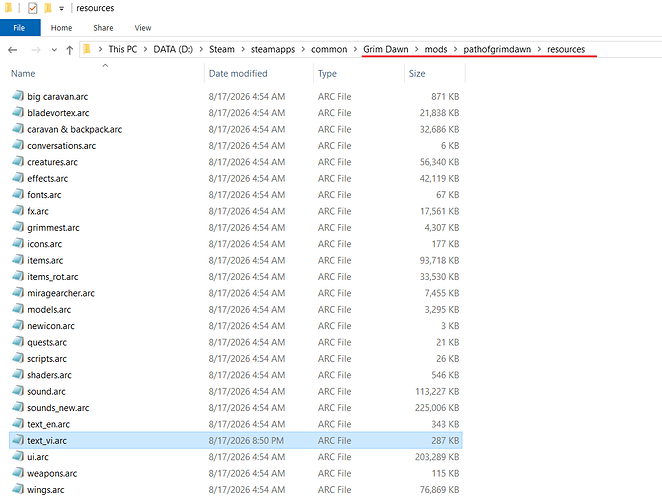Select items.arc file icon
The image size is (662, 499).
(18, 260)
